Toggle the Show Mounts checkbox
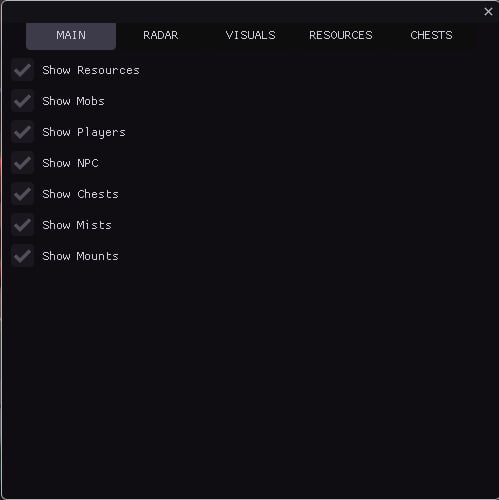Viewport: 499px width, 500px height. point(22,256)
